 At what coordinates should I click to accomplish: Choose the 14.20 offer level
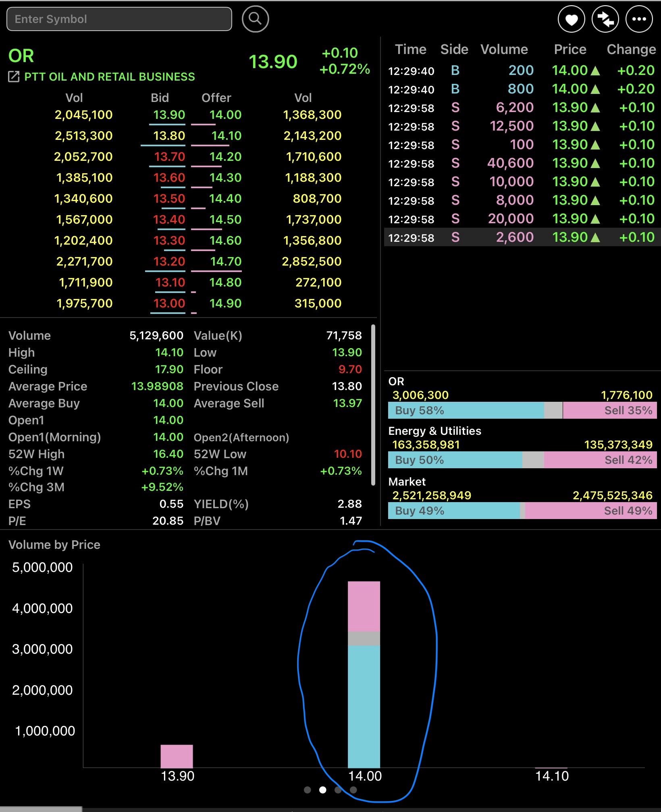[x=225, y=157]
